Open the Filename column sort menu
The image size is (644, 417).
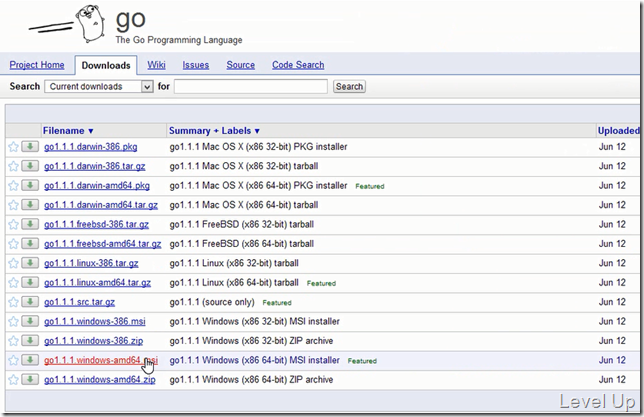tap(68, 131)
